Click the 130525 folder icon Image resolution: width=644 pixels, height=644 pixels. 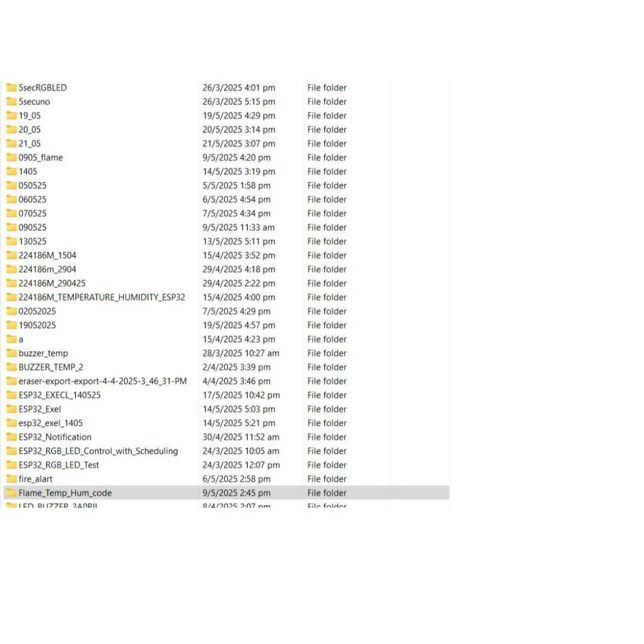pyautogui.click(x=11, y=241)
